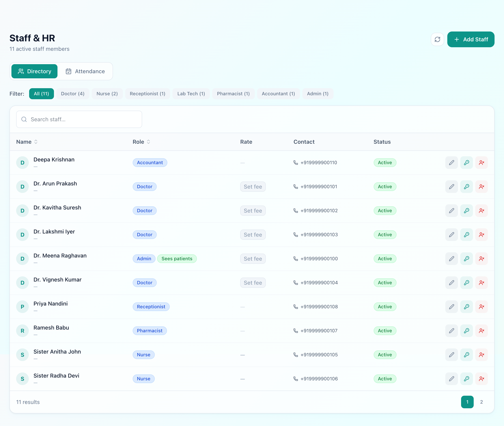The height and width of the screenshot is (426, 504).
Task: Remove Dr. Lakshmi Iyer with the red user icon
Action: pyautogui.click(x=481, y=235)
